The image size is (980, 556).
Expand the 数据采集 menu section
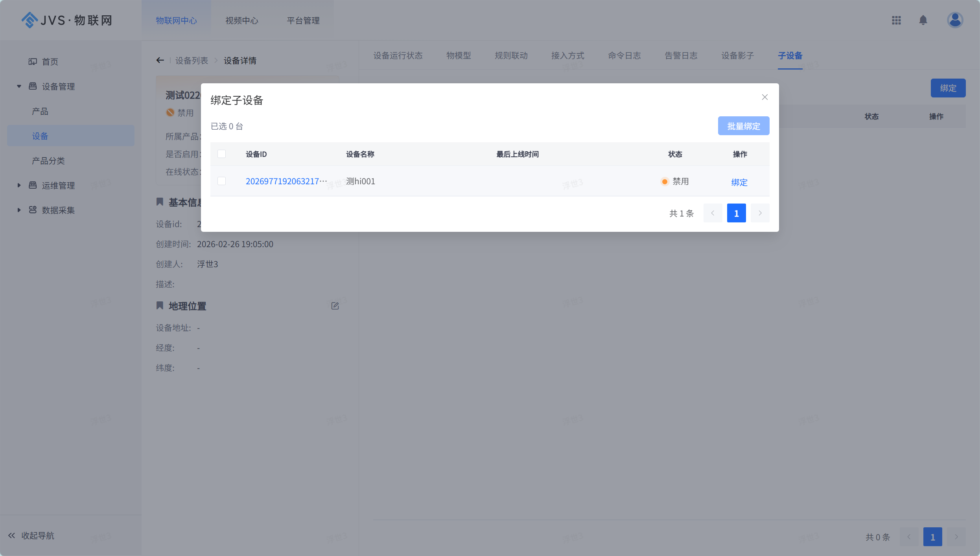[19, 210]
